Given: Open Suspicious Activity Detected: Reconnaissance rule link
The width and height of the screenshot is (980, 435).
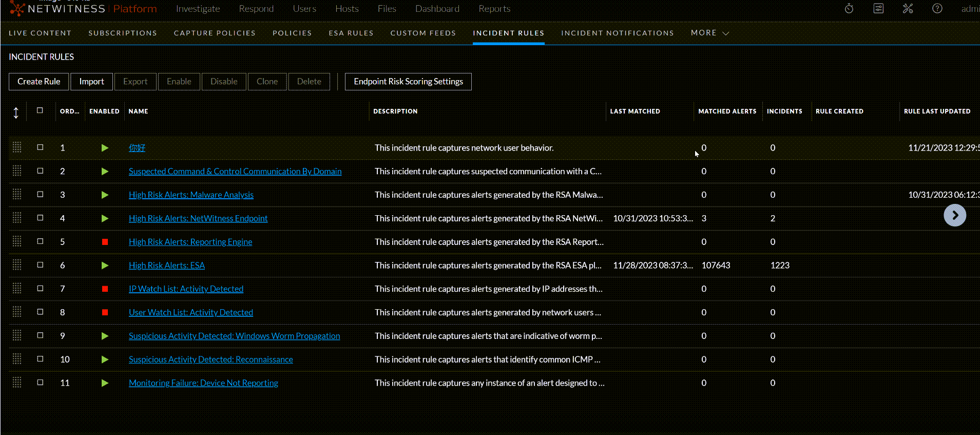Looking at the screenshot, I should pos(210,360).
